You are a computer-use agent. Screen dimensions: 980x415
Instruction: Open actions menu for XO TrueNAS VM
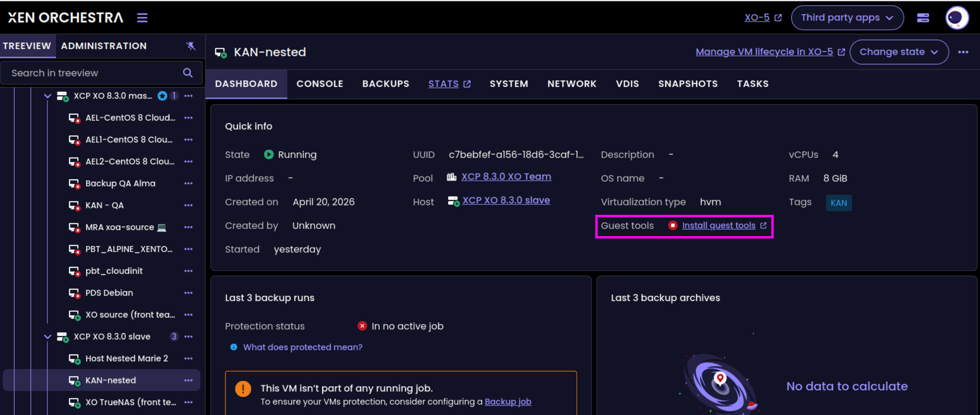pos(188,402)
